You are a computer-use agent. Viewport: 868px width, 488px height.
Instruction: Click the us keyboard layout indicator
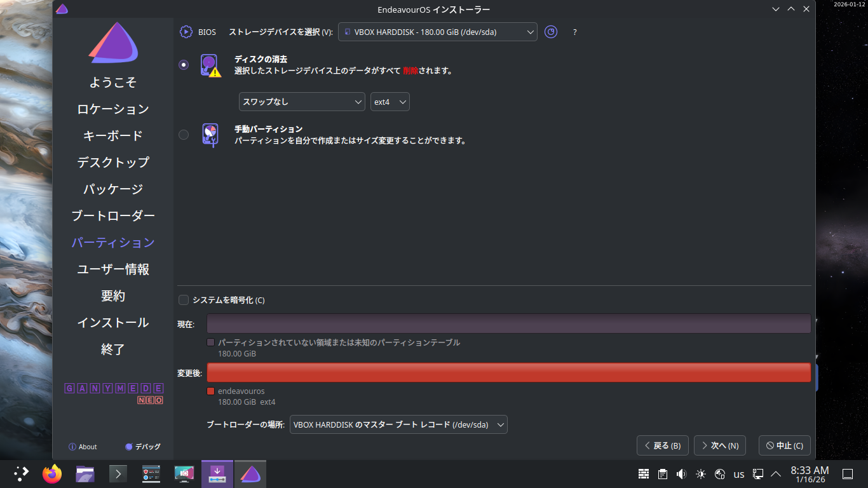pos(739,474)
